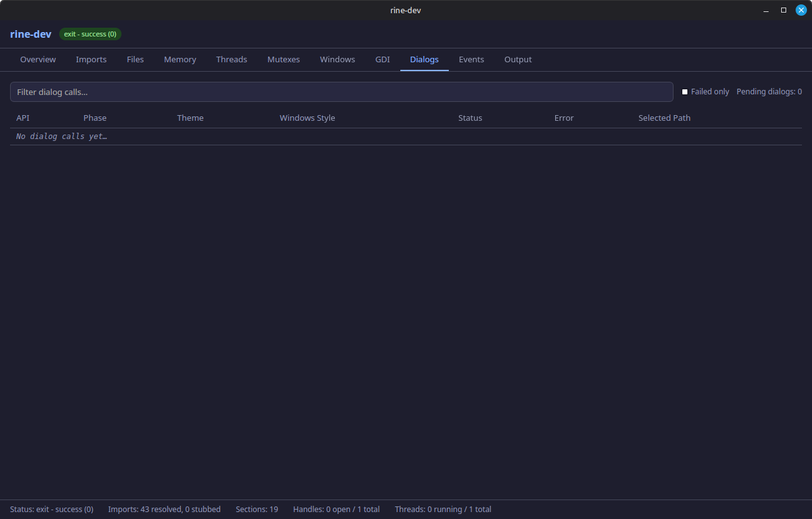812x519 pixels.
Task: Click the minimize icon in the titlebar
Action: pos(765,10)
